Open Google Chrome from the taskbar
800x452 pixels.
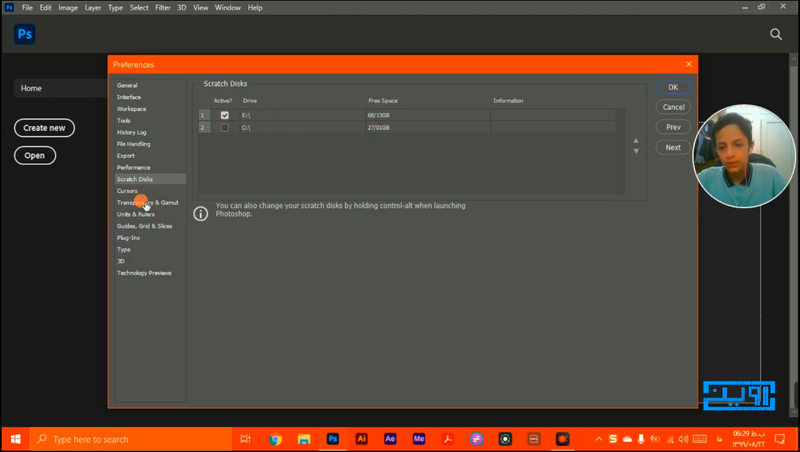[x=275, y=439]
